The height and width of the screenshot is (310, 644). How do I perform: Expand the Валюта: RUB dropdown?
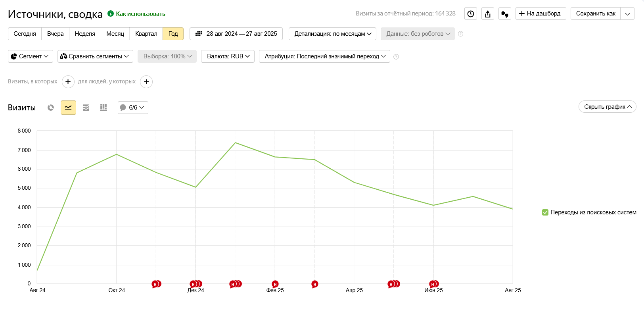point(228,56)
